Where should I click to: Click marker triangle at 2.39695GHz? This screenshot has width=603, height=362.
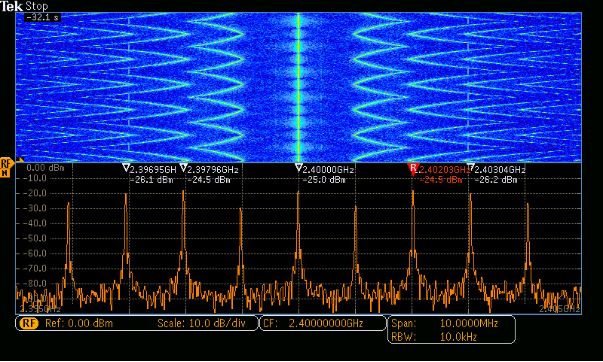pyautogui.click(x=126, y=167)
